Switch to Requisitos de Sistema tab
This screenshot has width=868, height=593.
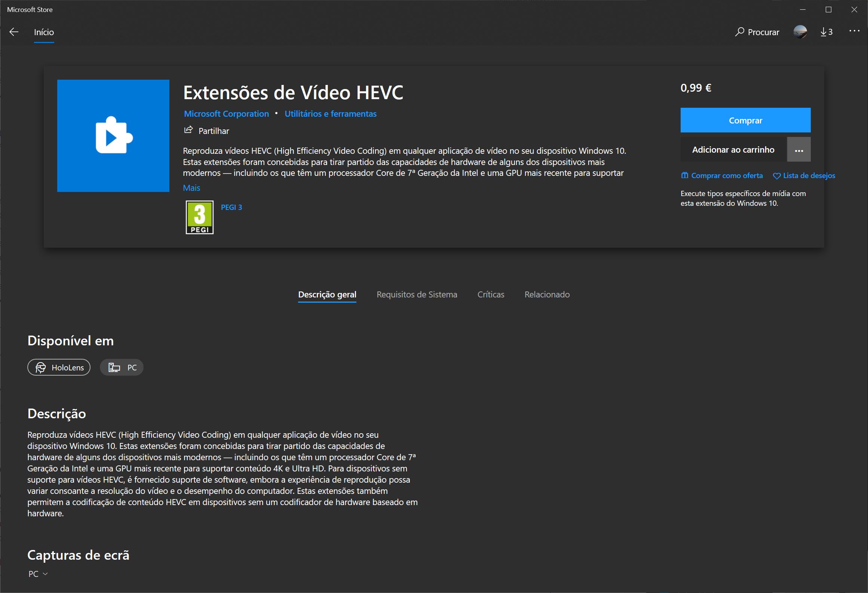tap(417, 294)
